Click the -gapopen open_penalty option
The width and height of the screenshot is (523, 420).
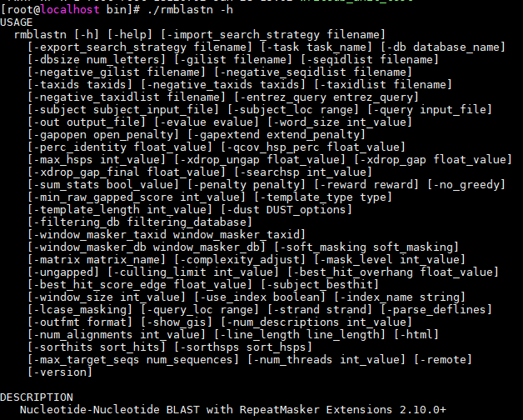click(x=103, y=134)
